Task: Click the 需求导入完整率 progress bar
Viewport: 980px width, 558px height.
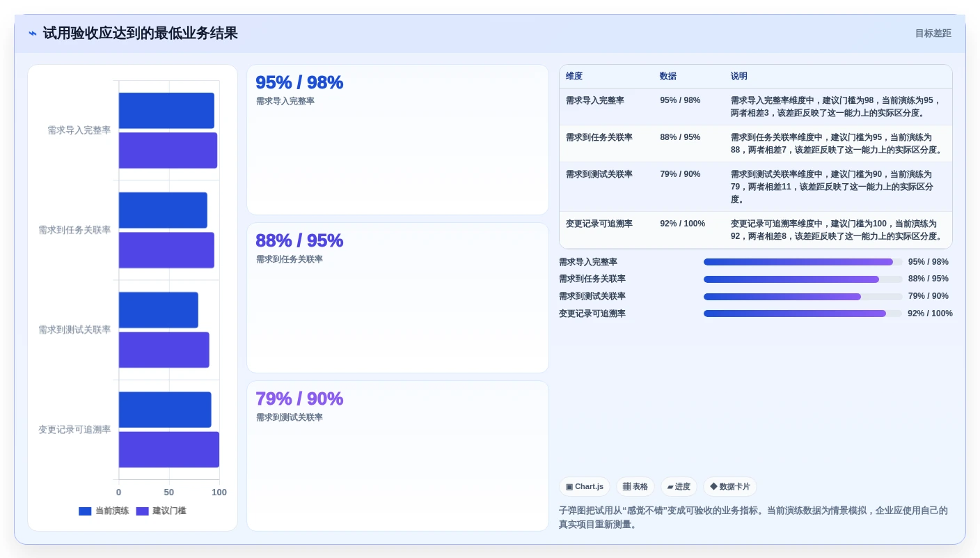Action: point(803,262)
